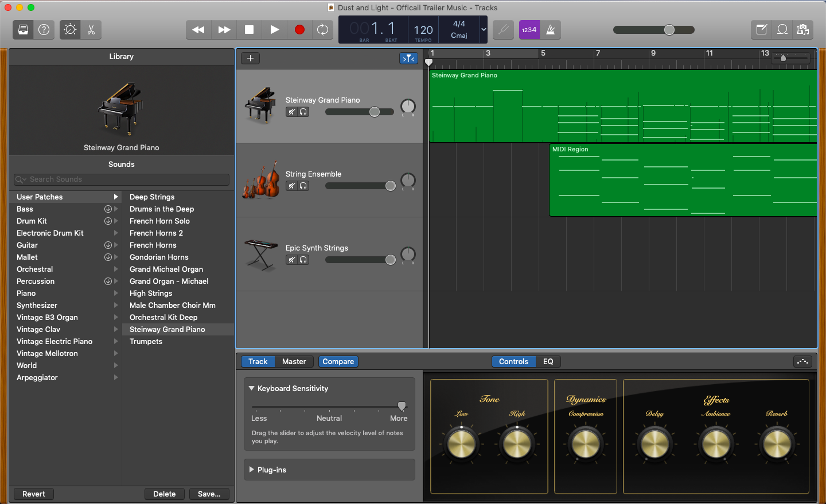This screenshot has height=504, width=826.
Task: Open the Editor with the scissors icon
Action: (91, 30)
